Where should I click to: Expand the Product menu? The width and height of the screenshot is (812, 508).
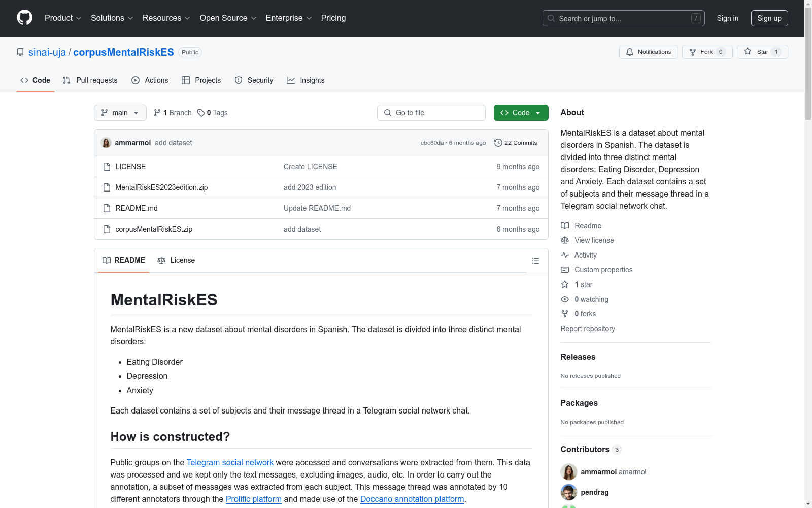63,18
